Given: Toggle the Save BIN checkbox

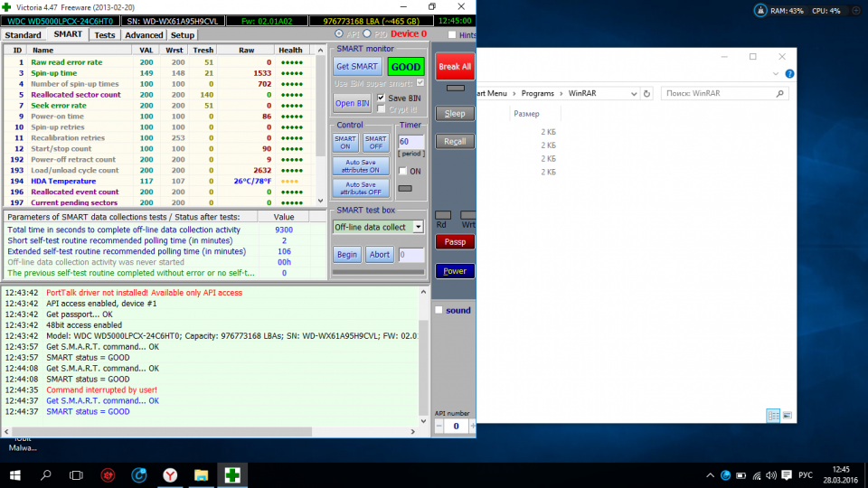Looking at the screenshot, I should click(x=382, y=98).
